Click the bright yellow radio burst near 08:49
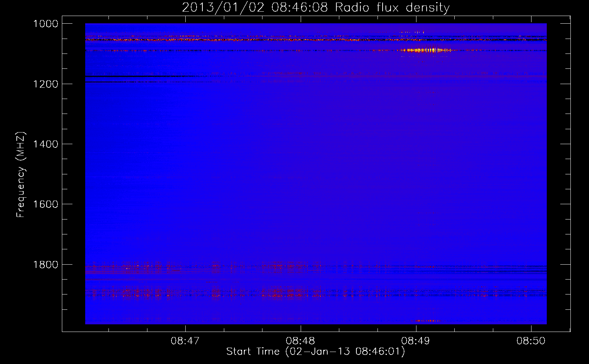 click(425, 50)
